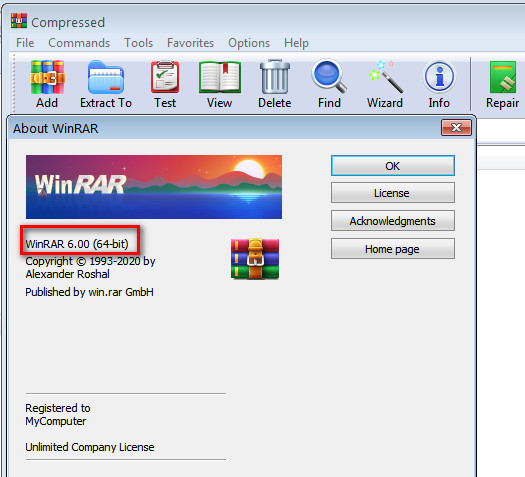Open the Extract To toolbar icon
525x477 pixels.
[x=106, y=77]
